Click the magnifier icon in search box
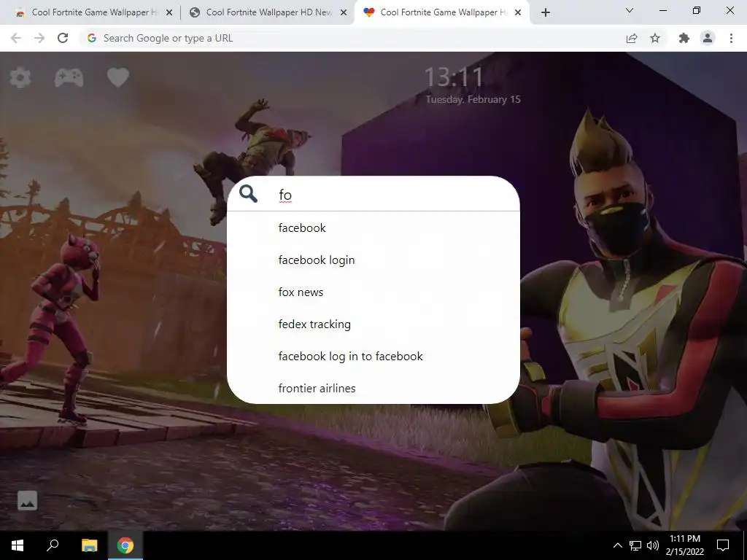 (x=248, y=194)
